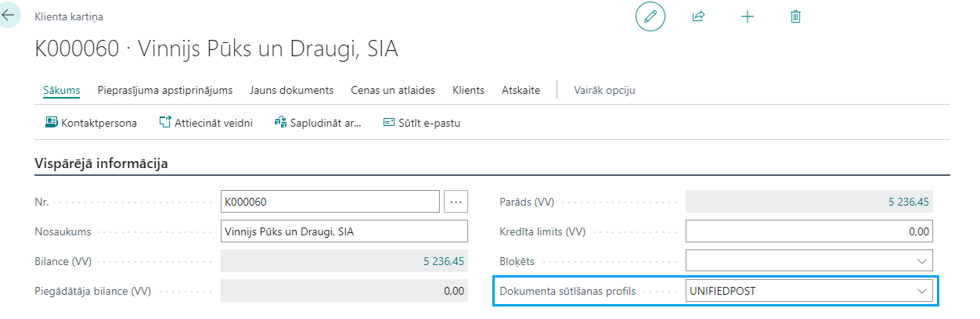Open the Jauns dokuments tab

pyautogui.click(x=291, y=90)
